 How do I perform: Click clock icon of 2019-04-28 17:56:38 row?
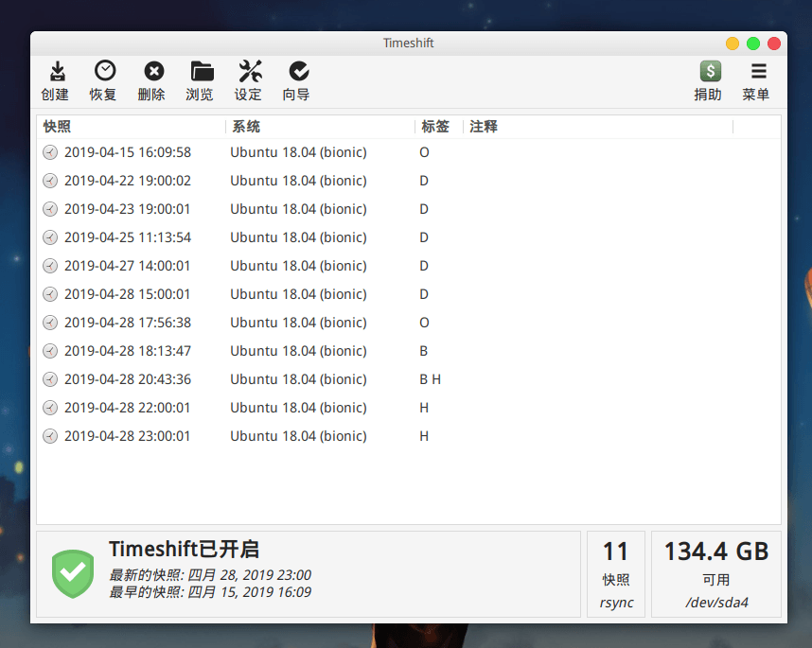[x=50, y=323]
